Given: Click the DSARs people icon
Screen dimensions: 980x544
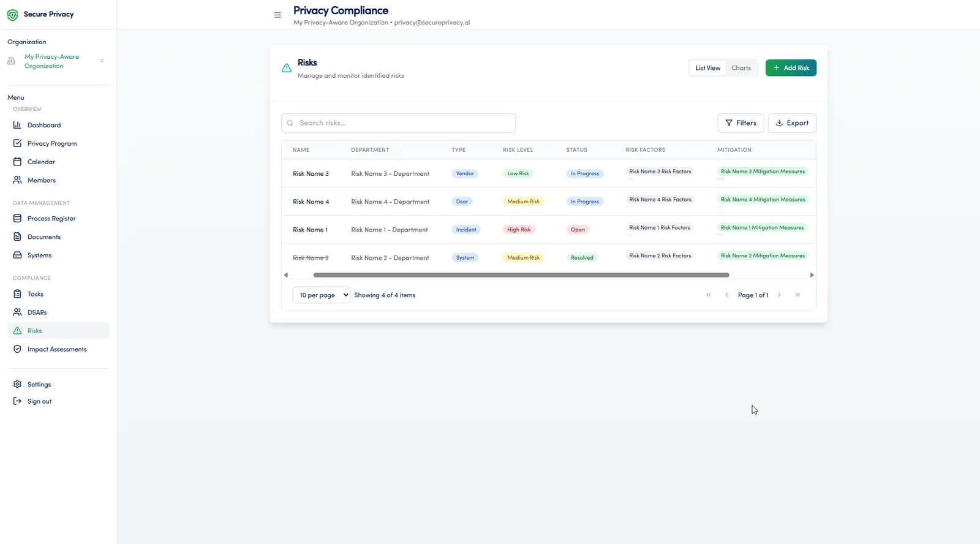Looking at the screenshot, I should (17, 312).
